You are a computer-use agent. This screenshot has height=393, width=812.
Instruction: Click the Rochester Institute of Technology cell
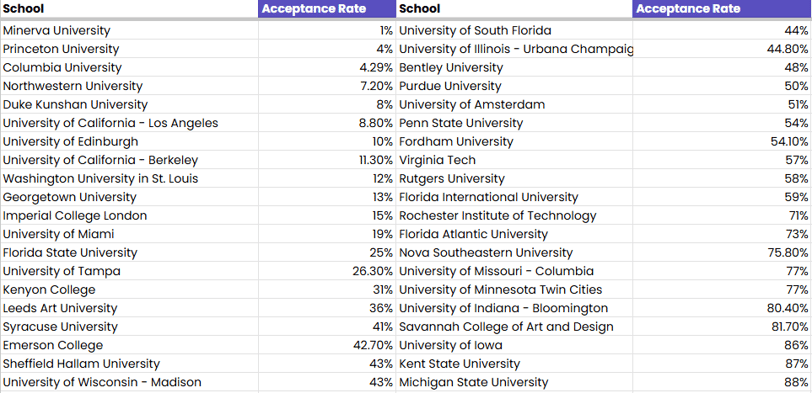514,216
